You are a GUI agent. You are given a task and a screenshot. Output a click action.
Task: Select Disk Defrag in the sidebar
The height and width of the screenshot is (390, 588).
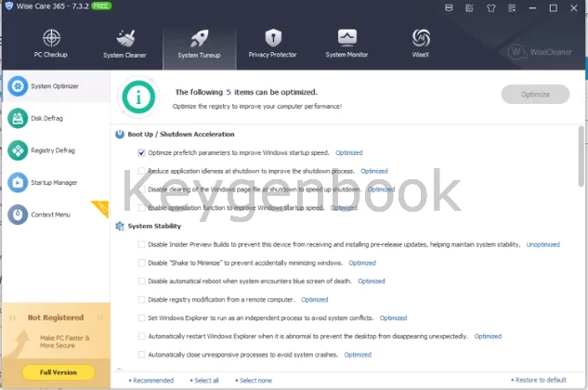coord(46,118)
